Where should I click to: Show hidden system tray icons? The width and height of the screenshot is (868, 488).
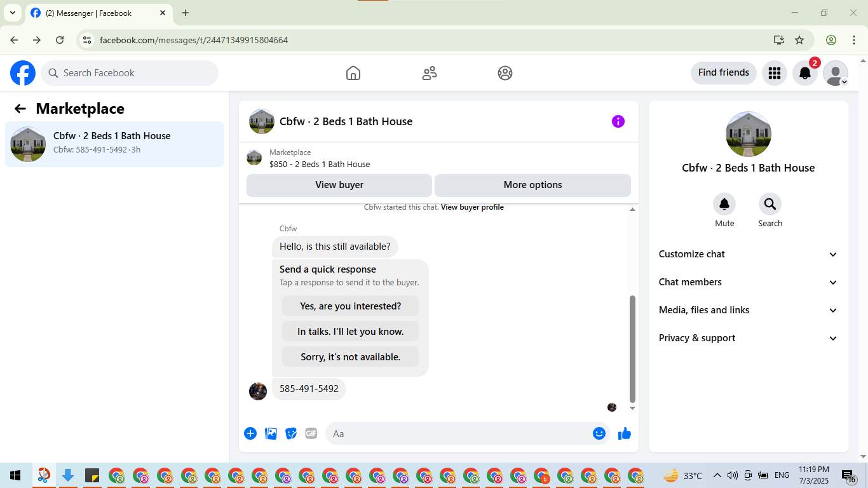point(717,475)
